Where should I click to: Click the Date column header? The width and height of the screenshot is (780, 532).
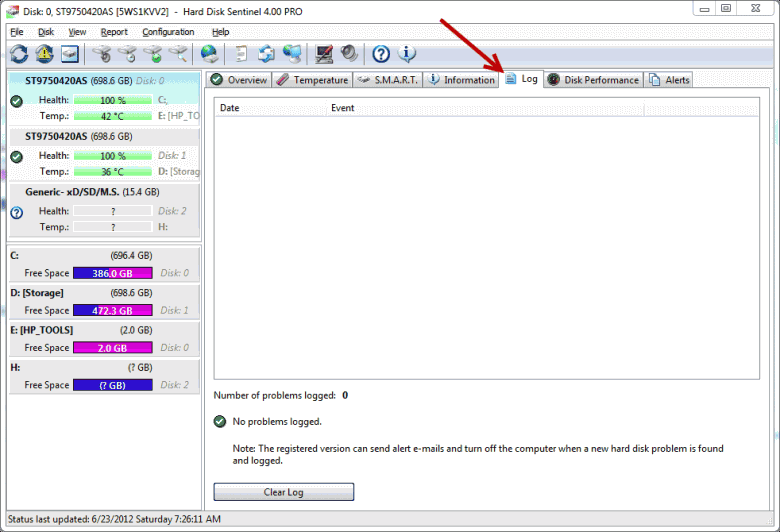271,108
